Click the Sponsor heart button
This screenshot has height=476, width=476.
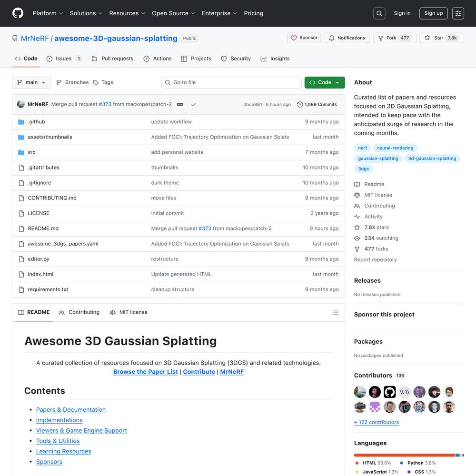click(x=304, y=38)
